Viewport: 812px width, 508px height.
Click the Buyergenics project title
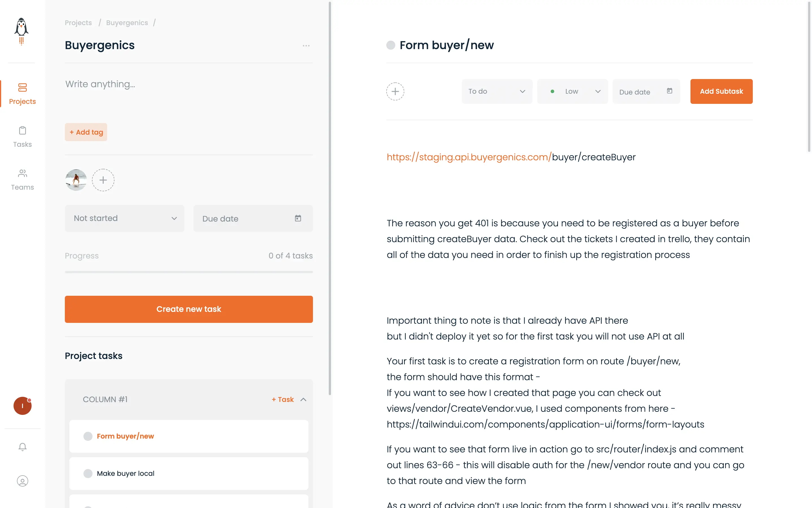click(x=100, y=45)
